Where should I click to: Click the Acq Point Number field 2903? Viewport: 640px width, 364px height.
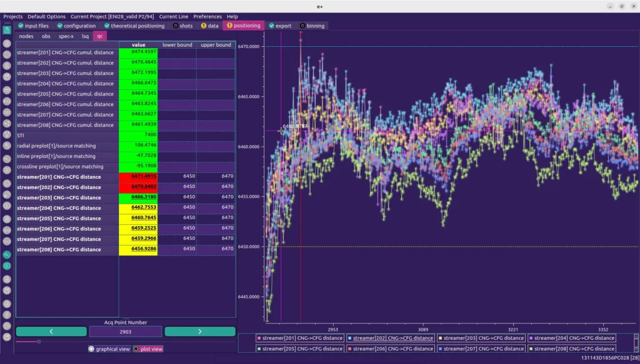click(126, 332)
